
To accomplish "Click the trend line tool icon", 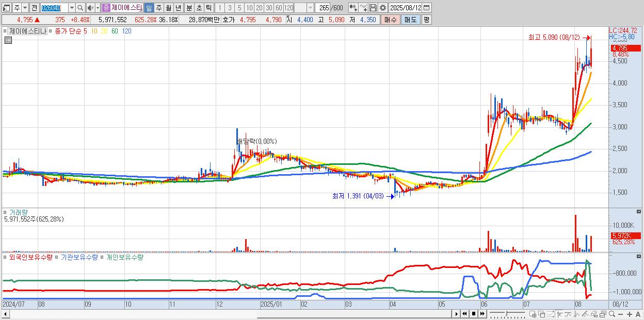I will (x=568, y=314).
